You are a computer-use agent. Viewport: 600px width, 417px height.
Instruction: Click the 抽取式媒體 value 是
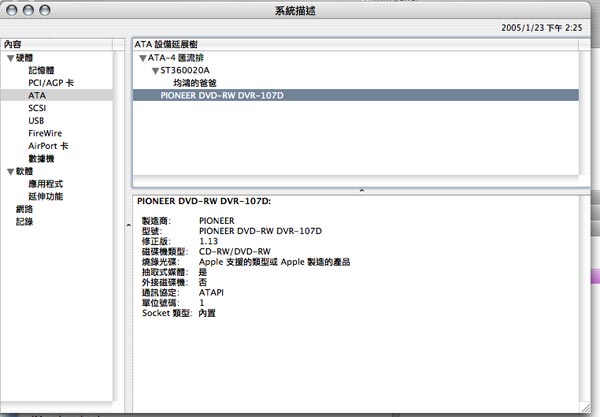click(203, 272)
